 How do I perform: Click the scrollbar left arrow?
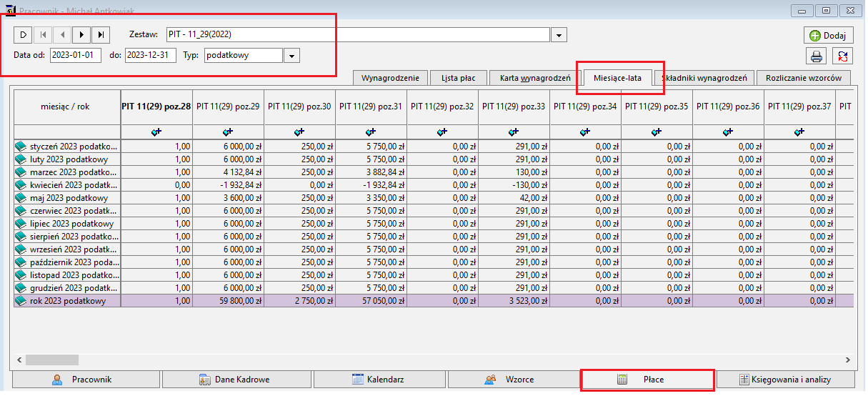click(19, 360)
